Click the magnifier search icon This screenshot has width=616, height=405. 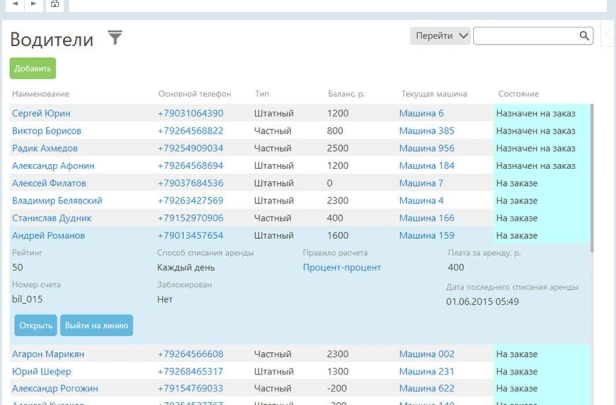585,36
